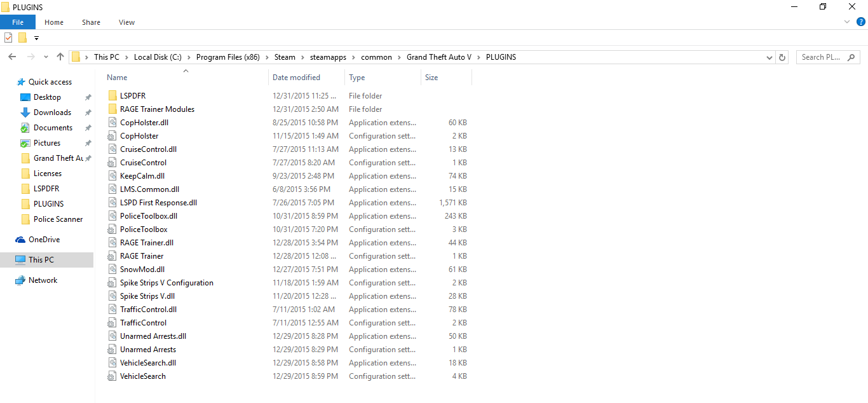Select the PoliceToolbox.dll file icon
This screenshot has width=868, height=403.
112,216
